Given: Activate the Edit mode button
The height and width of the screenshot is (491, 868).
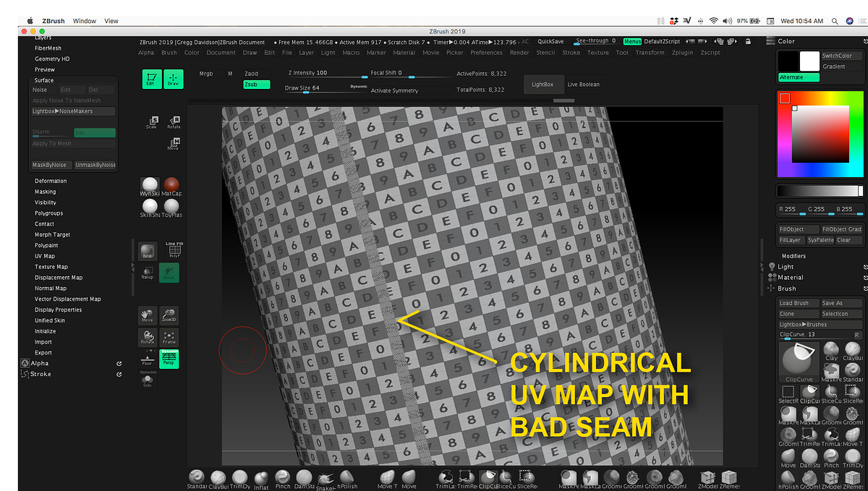Looking at the screenshot, I should click(x=152, y=80).
